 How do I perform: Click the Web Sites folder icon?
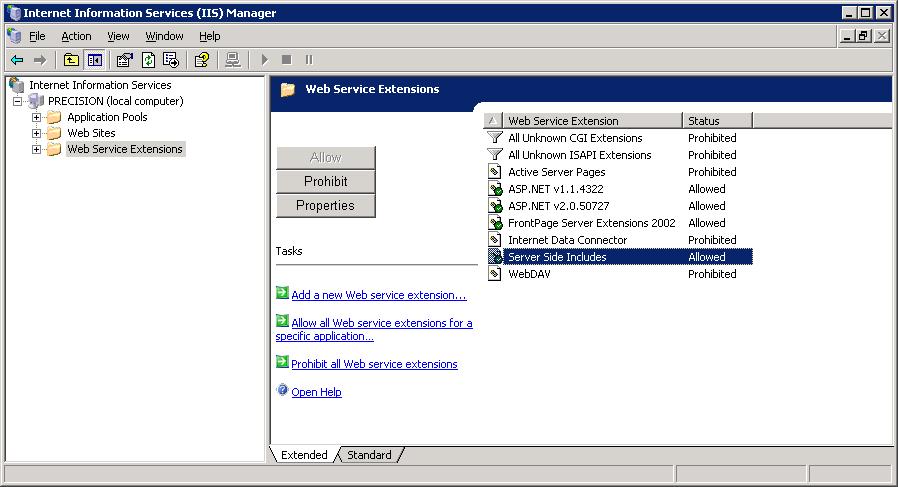54,133
